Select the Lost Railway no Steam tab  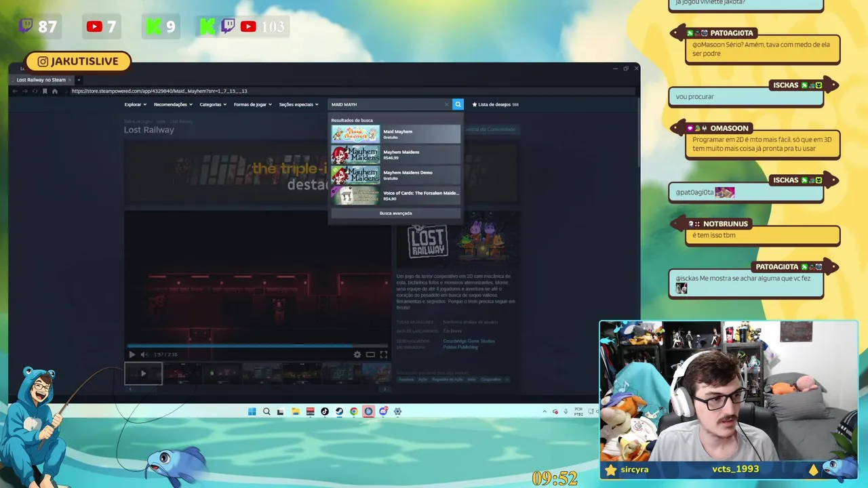pos(41,80)
